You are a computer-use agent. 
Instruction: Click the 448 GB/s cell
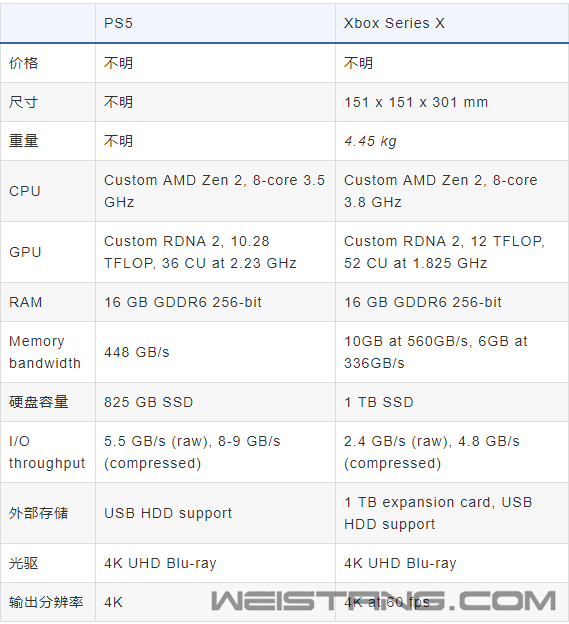pyautogui.click(x=136, y=352)
